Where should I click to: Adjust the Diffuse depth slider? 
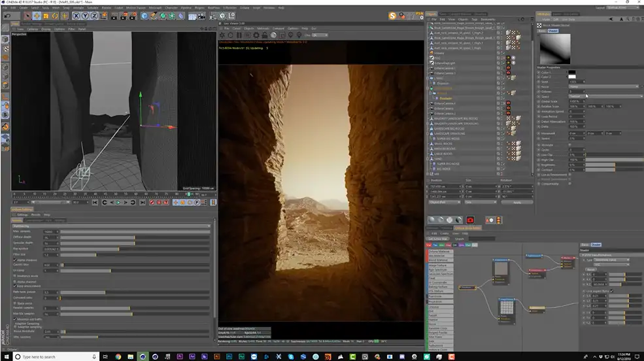(135, 237)
